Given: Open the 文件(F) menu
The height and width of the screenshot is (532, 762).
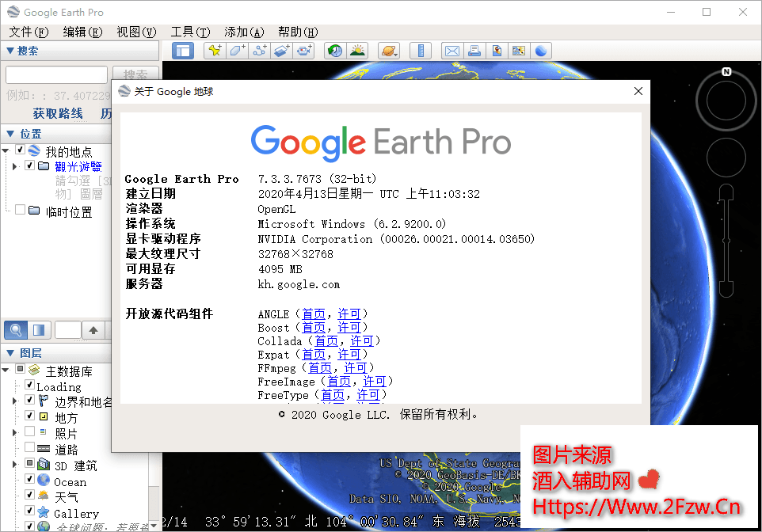Looking at the screenshot, I should pos(29,32).
